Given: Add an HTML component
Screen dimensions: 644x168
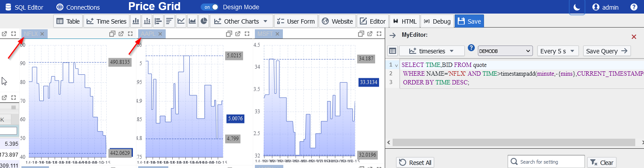Looking at the screenshot, I should (x=405, y=21).
